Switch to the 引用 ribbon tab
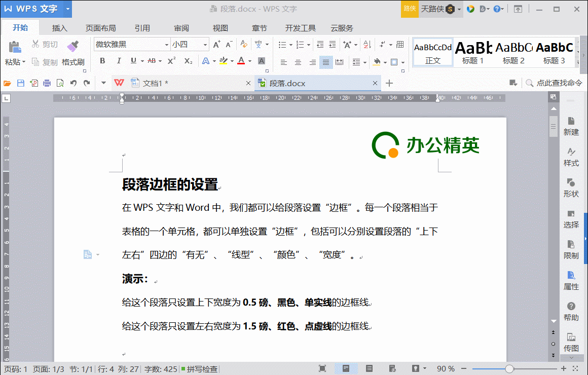 (x=142, y=28)
